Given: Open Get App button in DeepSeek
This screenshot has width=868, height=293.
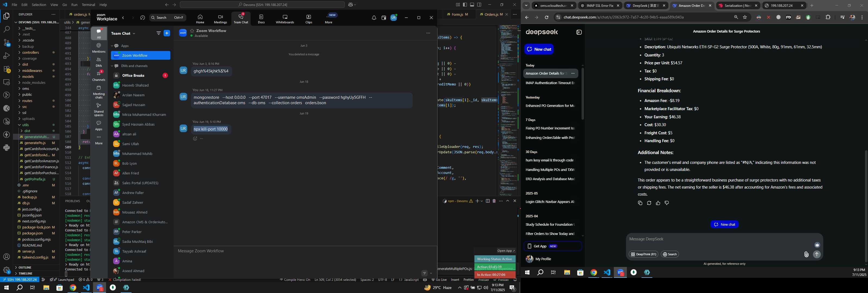Looking at the screenshot, I should pos(553,246).
